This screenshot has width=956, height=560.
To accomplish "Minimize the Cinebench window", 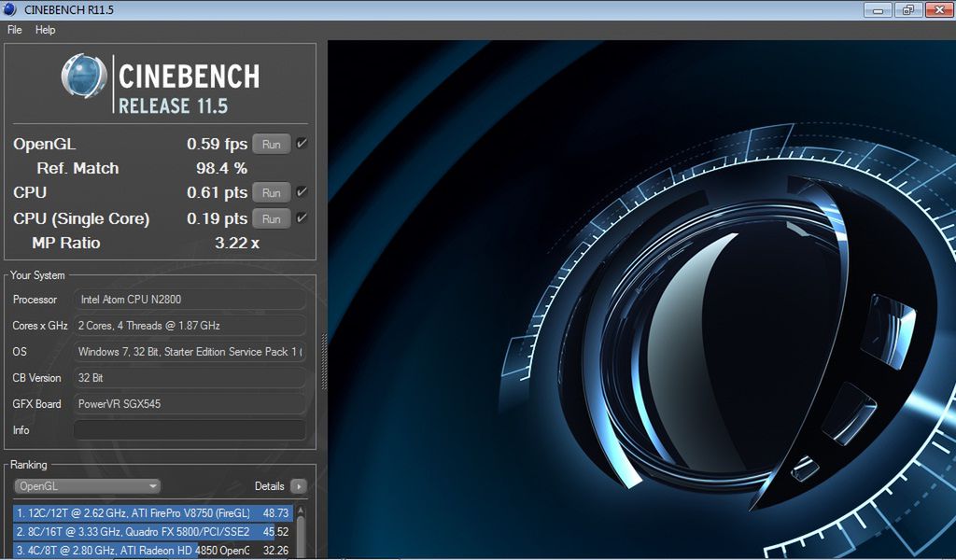I will pyautogui.click(x=878, y=9).
